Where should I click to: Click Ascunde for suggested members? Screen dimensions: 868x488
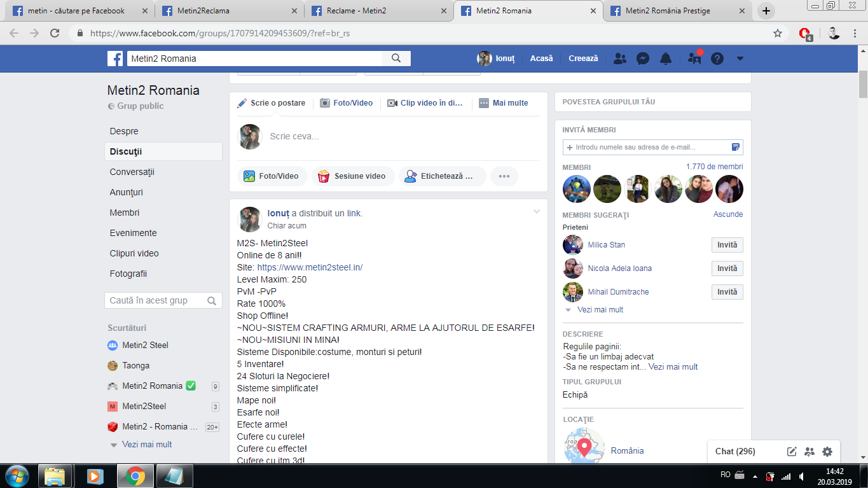(x=728, y=214)
